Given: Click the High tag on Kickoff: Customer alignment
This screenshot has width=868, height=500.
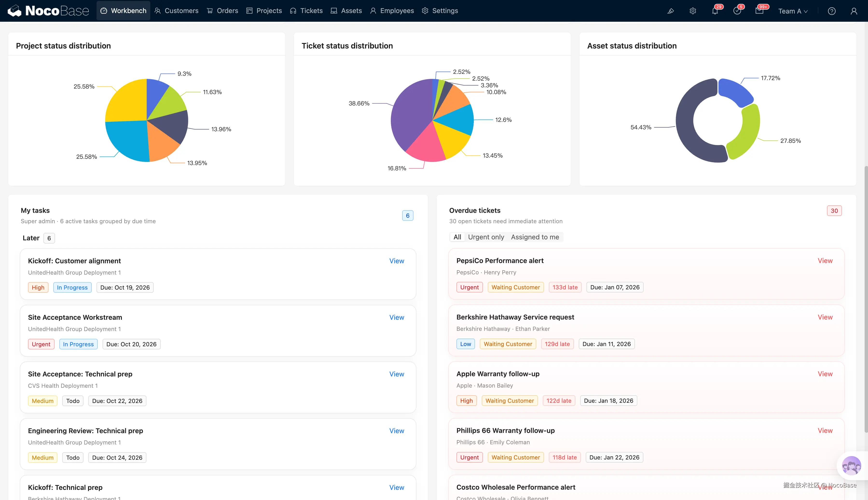Looking at the screenshot, I should (x=38, y=287).
